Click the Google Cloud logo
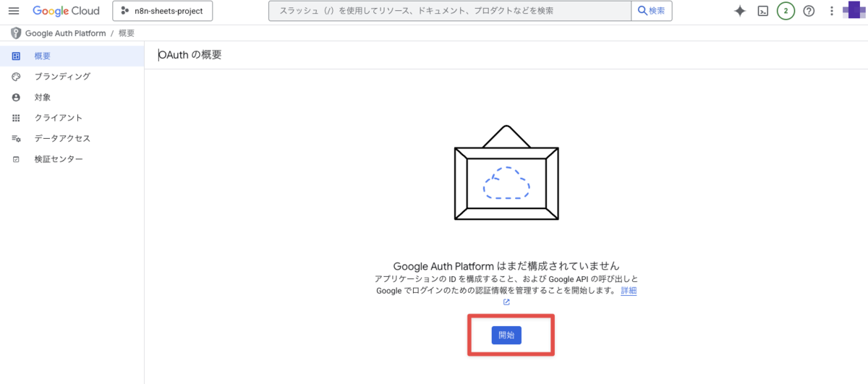This screenshot has height=384, width=868. pyautogui.click(x=66, y=11)
